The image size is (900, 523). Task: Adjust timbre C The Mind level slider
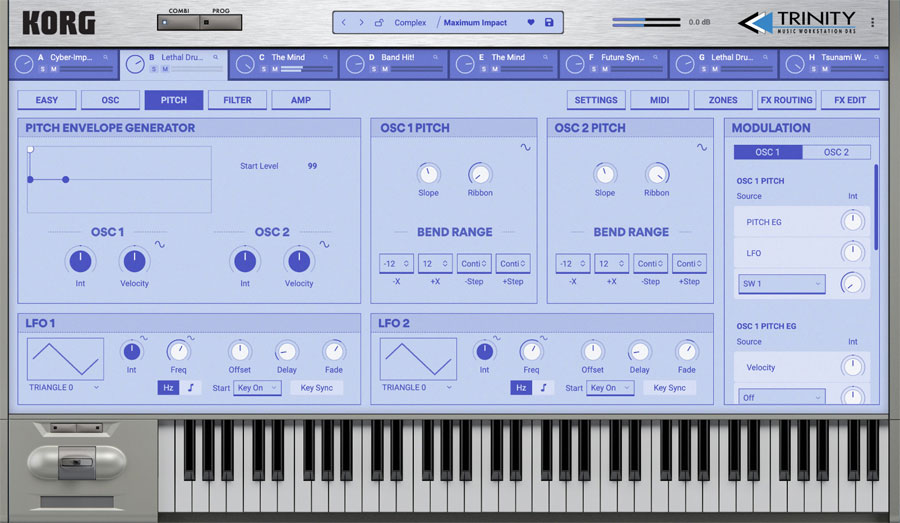point(307,69)
